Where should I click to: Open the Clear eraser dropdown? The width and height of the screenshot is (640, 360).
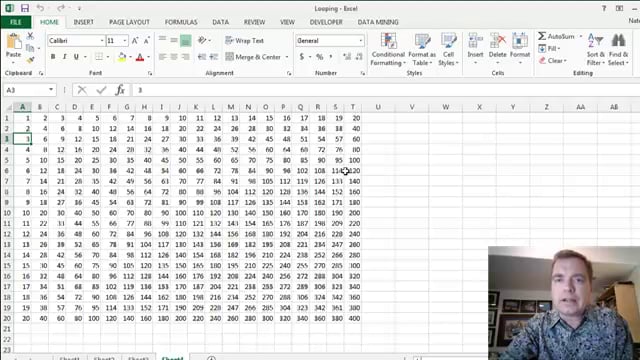pyautogui.click(x=553, y=61)
